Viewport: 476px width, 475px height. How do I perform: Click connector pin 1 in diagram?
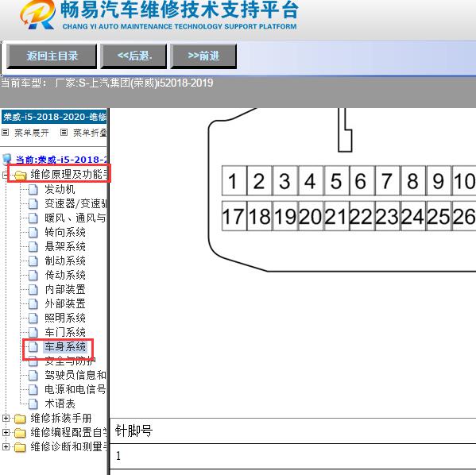[234, 180]
